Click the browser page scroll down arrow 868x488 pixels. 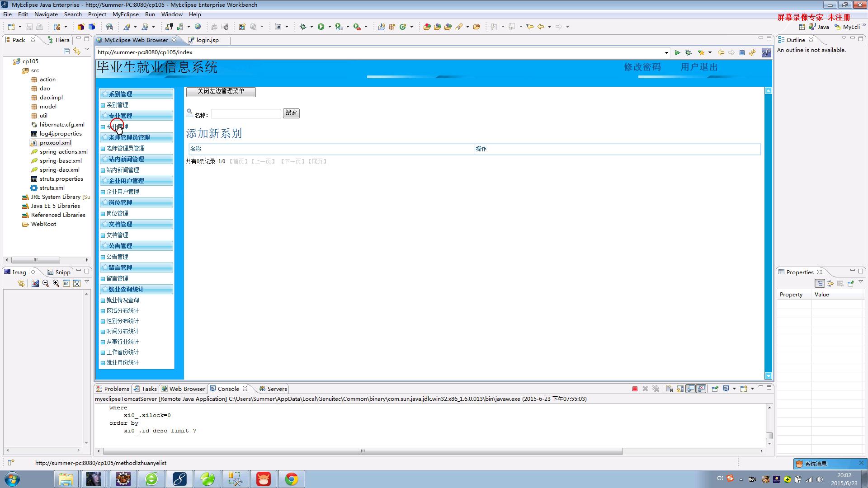tap(768, 376)
